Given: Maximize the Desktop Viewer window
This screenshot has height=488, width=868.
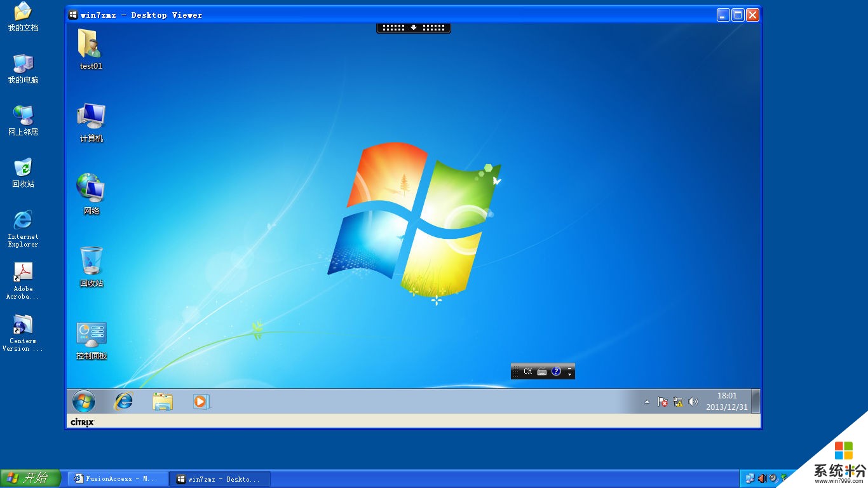Looking at the screenshot, I should click(738, 15).
